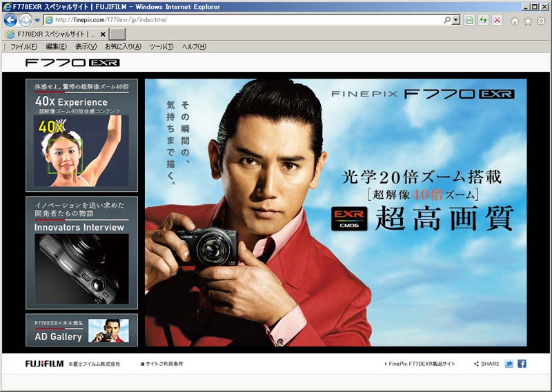Click the 富士フイルム株式会社 copyright text

pyautogui.click(x=95, y=364)
